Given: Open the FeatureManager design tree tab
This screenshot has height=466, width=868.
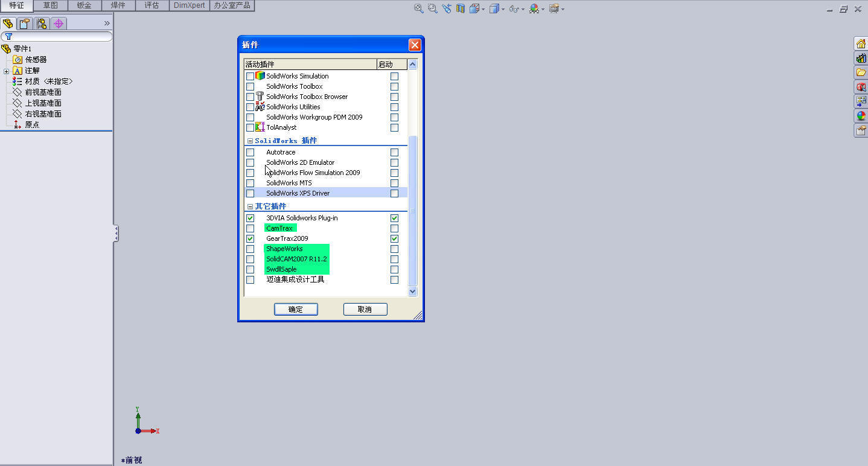Looking at the screenshot, I should [x=8, y=24].
